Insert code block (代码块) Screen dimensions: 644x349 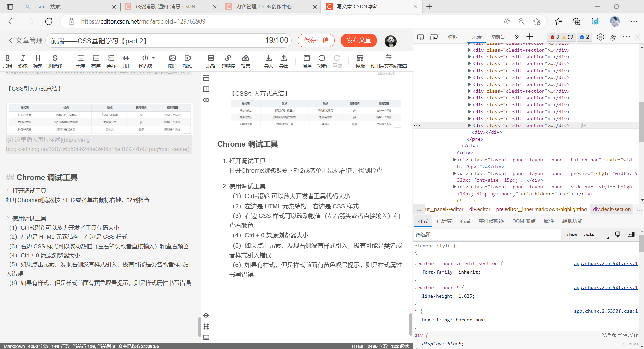coord(145,61)
